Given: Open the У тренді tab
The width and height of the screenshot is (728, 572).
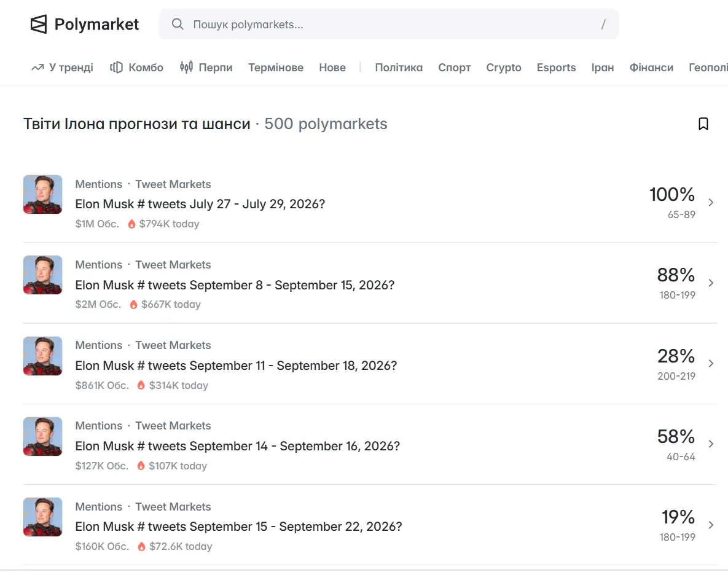Looking at the screenshot, I should [x=62, y=68].
